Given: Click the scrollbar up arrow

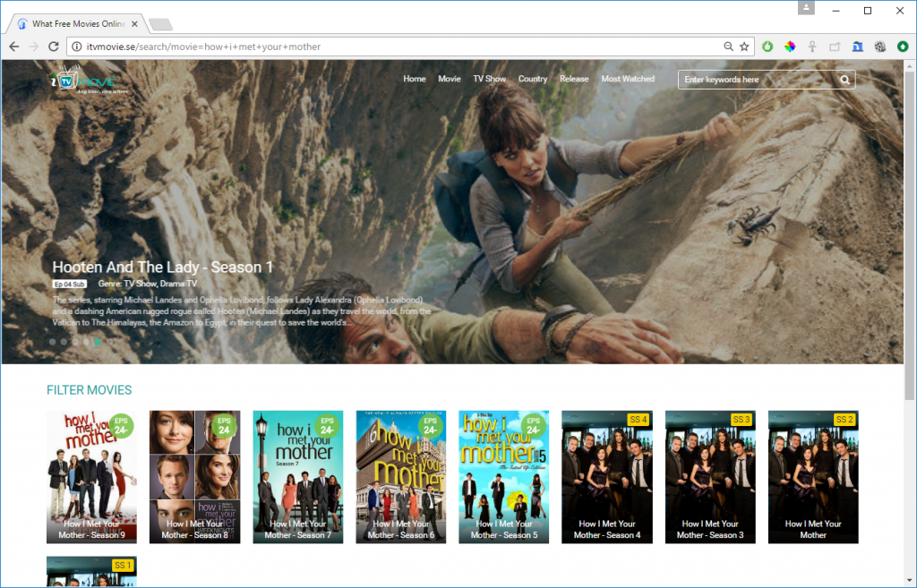Looking at the screenshot, I should click(910, 65).
